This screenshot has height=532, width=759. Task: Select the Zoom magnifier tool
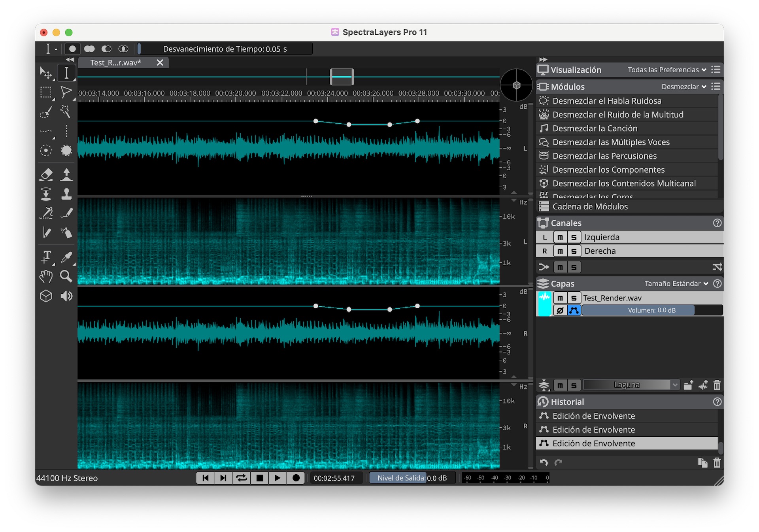(66, 276)
